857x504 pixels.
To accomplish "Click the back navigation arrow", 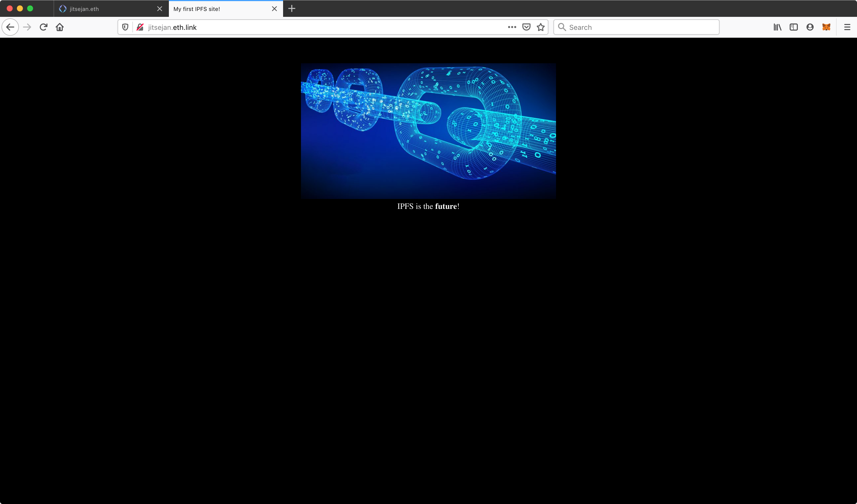I will 10,27.
